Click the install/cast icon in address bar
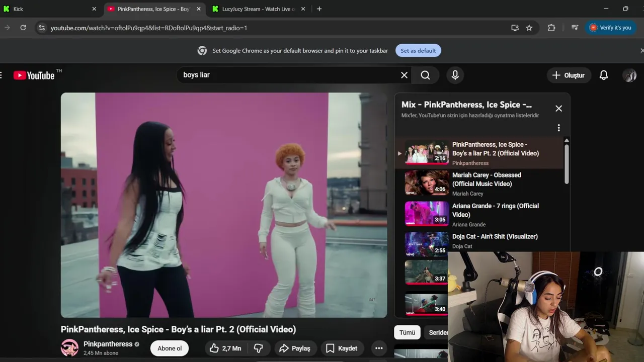The height and width of the screenshot is (362, 644). coord(515,28)
